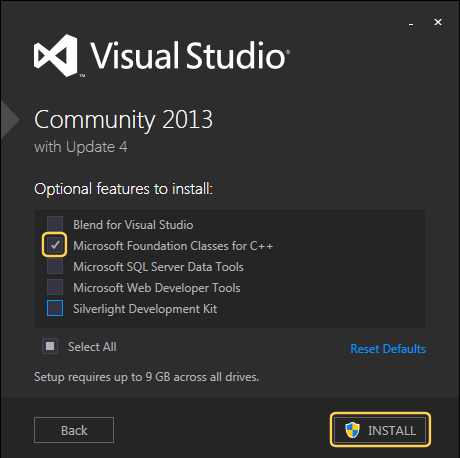This screenshot has height=458, width=460.
Task: Click "Optional features to install:" heading
Action: 123,189
